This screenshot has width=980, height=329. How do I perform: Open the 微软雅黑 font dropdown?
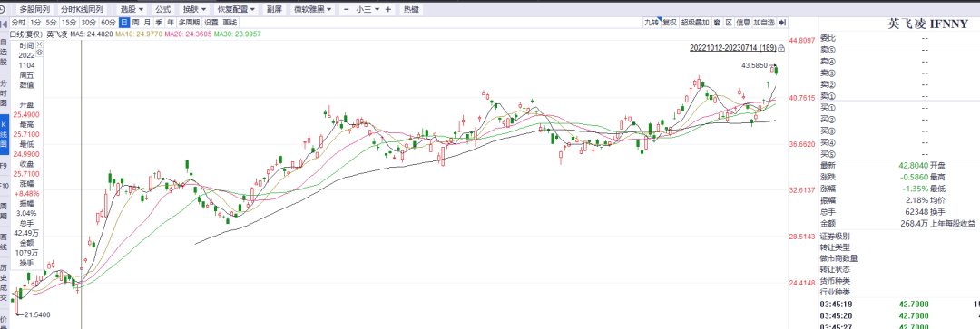tap(312, 9)
